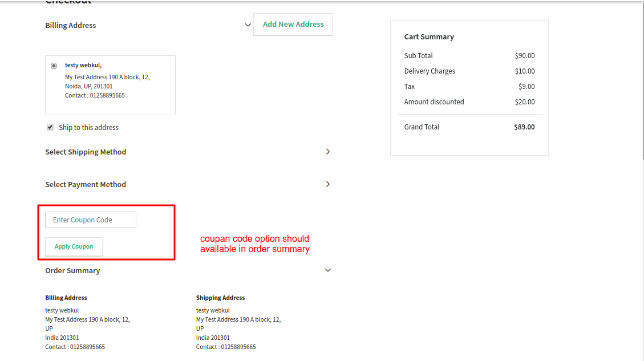Click inside the Enter Coupon Code field
This screenshot has height=361, width=644.
(90, 220)
